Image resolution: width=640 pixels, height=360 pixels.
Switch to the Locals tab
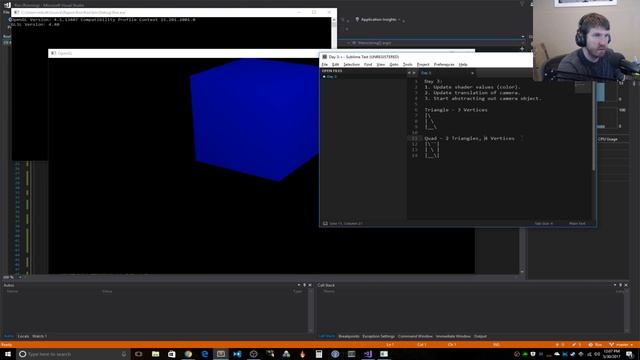click(23, 336)
